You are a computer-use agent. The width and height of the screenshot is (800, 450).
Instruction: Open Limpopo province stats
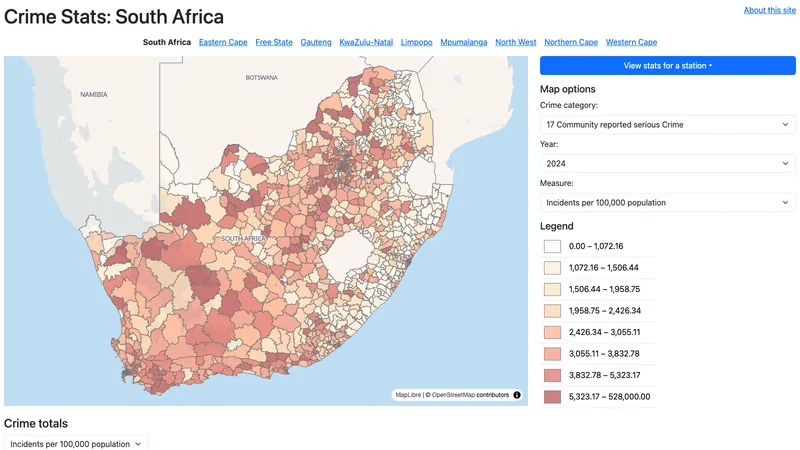416,42
